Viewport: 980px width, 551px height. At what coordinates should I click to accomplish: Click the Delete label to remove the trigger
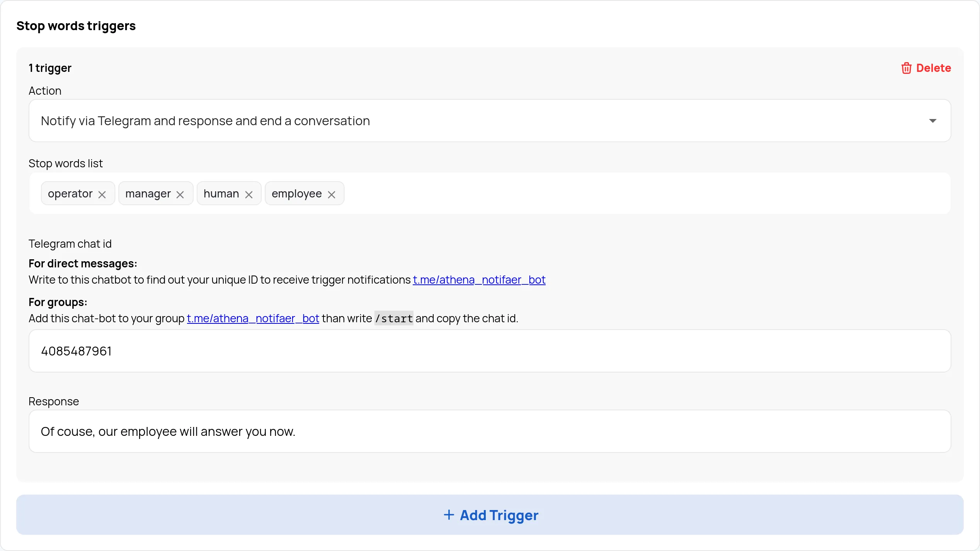coord(933,68)
